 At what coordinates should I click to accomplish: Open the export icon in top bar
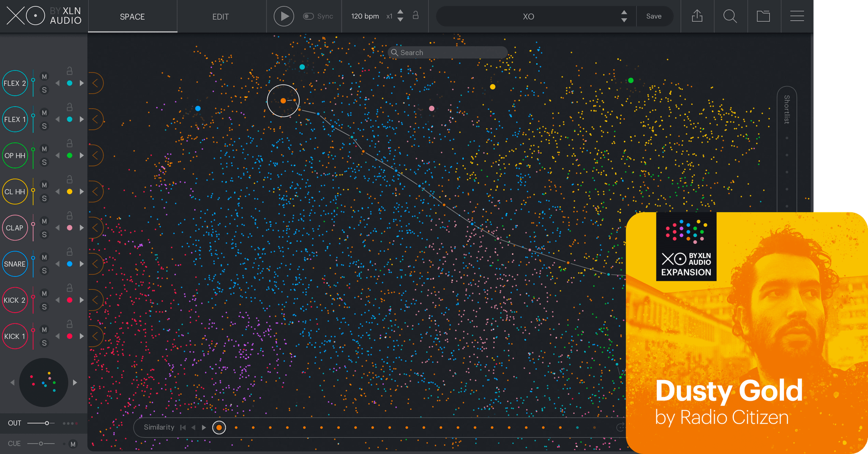(697, 16)
